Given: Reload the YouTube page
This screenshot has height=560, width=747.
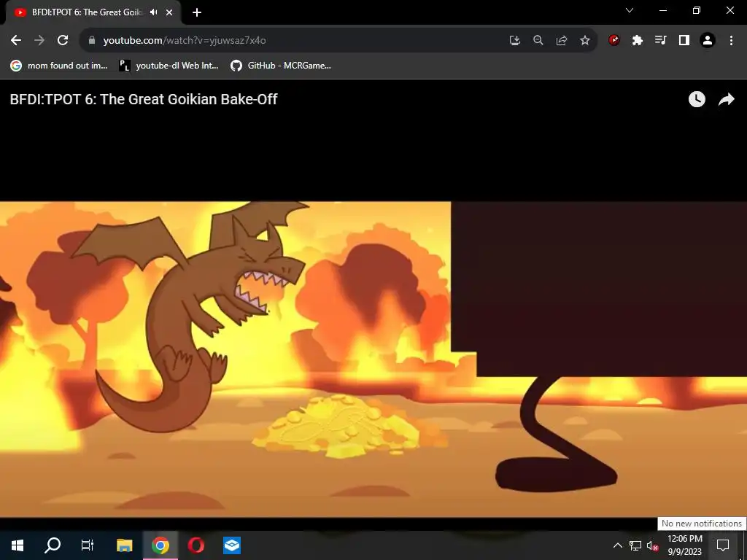Looking at the screenshot, I should (x=63, y=40).
